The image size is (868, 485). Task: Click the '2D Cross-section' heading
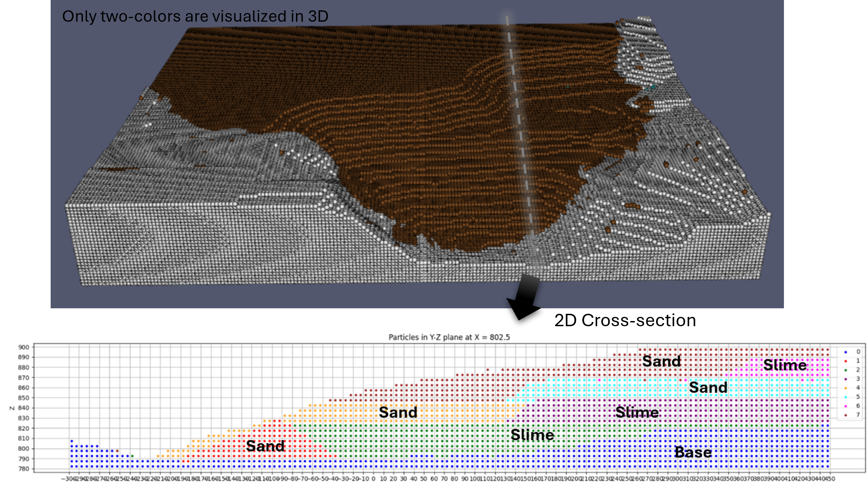pos(625,320)
